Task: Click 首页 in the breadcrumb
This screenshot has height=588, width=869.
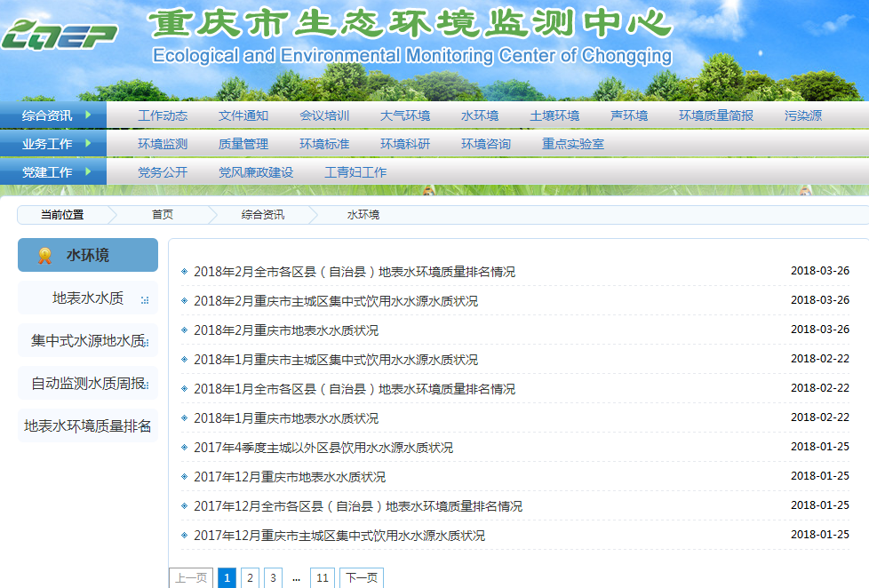Action: (163, 214)
